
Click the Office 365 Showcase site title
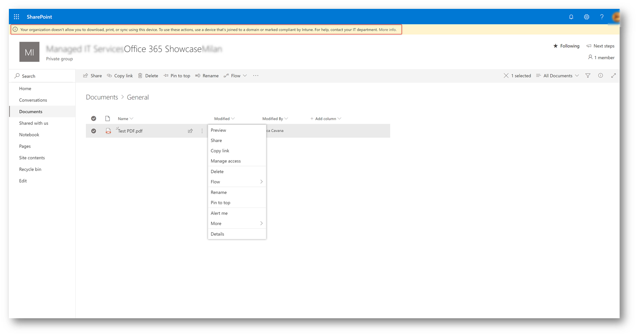click(x=162, y=49)
